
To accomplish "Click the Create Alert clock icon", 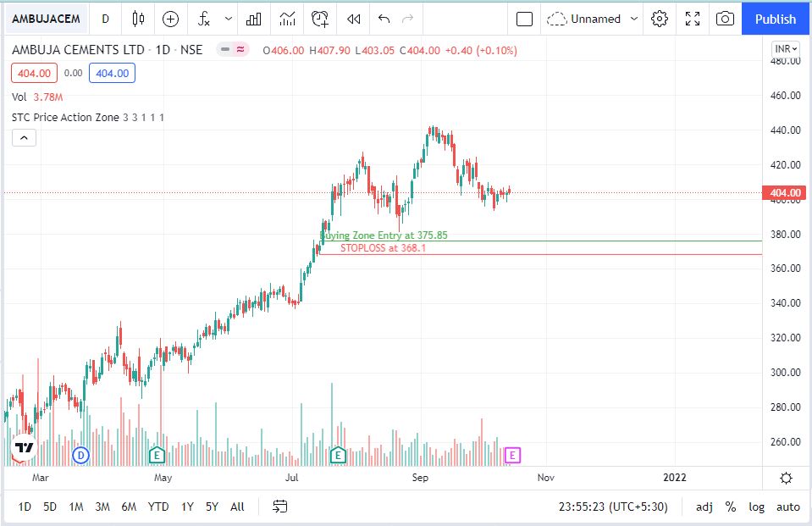I will pyautogui.click(x=320, y=19).
